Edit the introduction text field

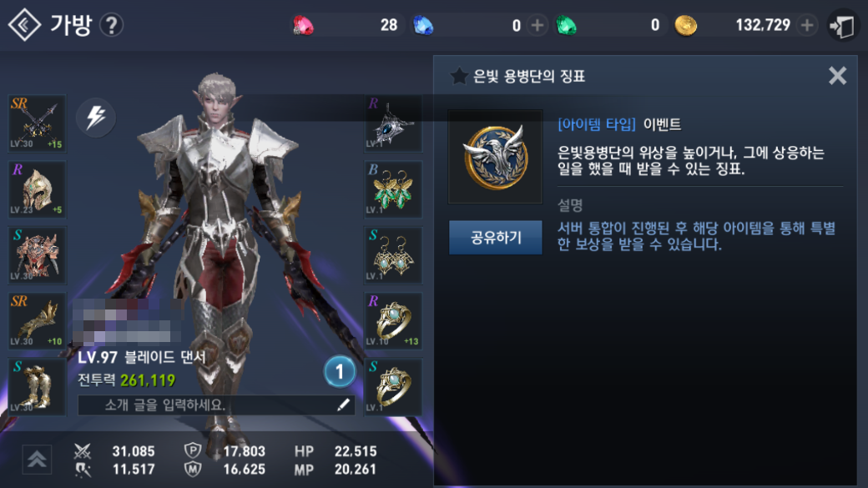216,405
